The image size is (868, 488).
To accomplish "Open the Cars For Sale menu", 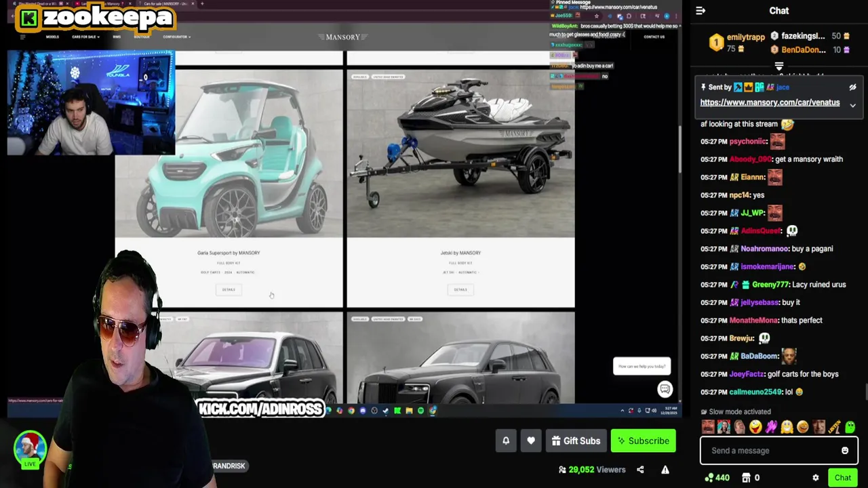I will (85, 37).
